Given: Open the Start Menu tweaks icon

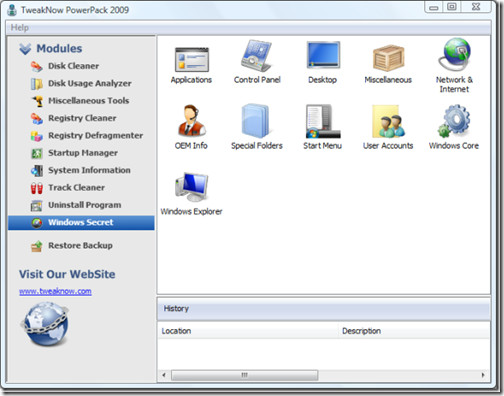Looking at the screenshot, I should tap(323, 121).
